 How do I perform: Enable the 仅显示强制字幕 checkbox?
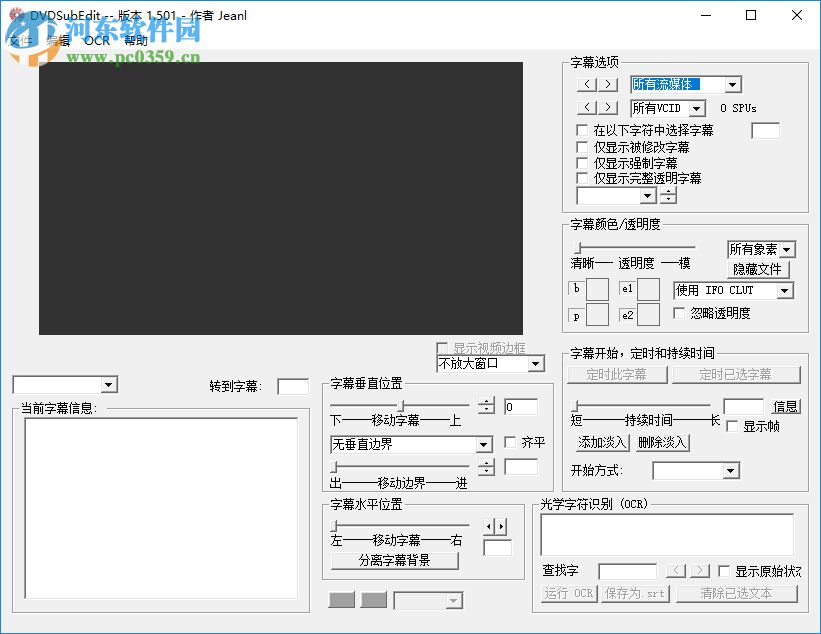582,163
